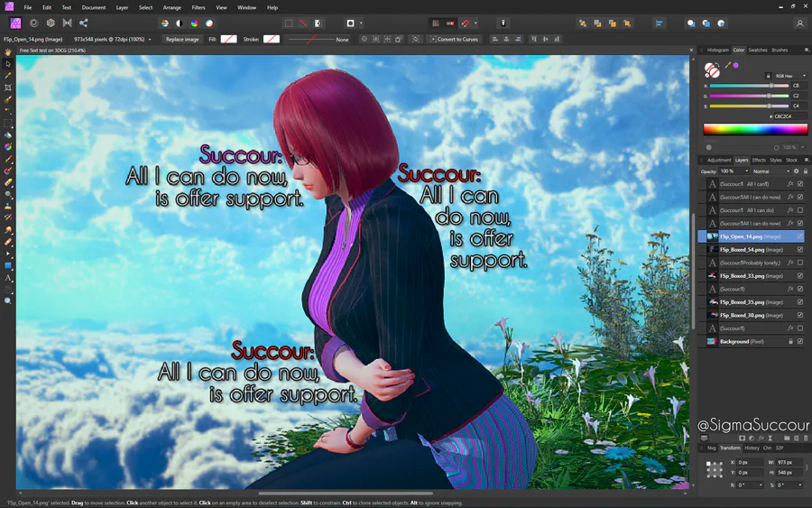The width and height of the screenshot is (812, 508).
Task: Select the Color Picker tool
Action: (8, 76)
